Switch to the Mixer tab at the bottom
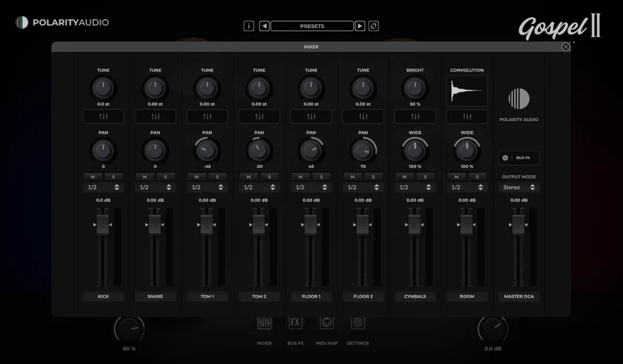623x364 pixels. pos(264,323)
